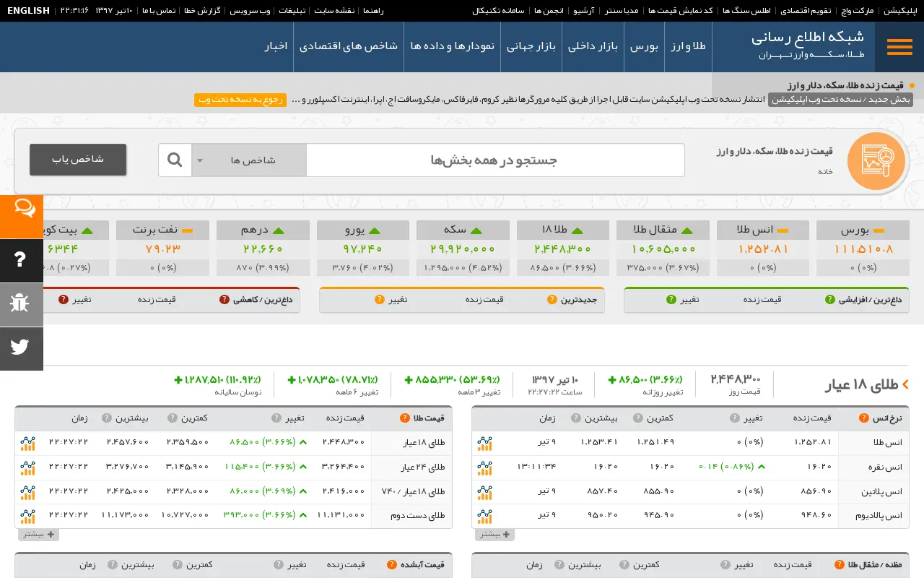Click the شاخص یاب button
The height and width of the screenshot is (578, 924).
pyautogui.click(x=78, y=160)
